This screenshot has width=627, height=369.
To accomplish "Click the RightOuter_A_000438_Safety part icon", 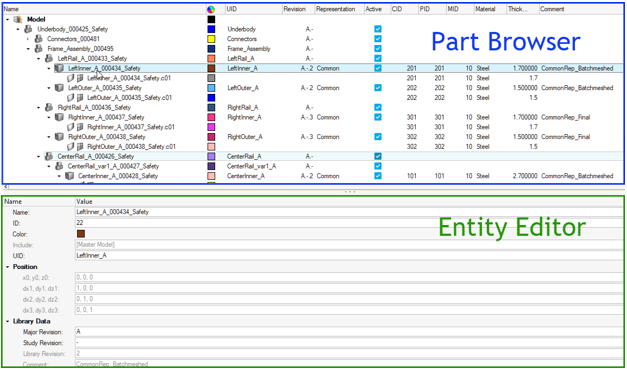I will tap(59, 137).
